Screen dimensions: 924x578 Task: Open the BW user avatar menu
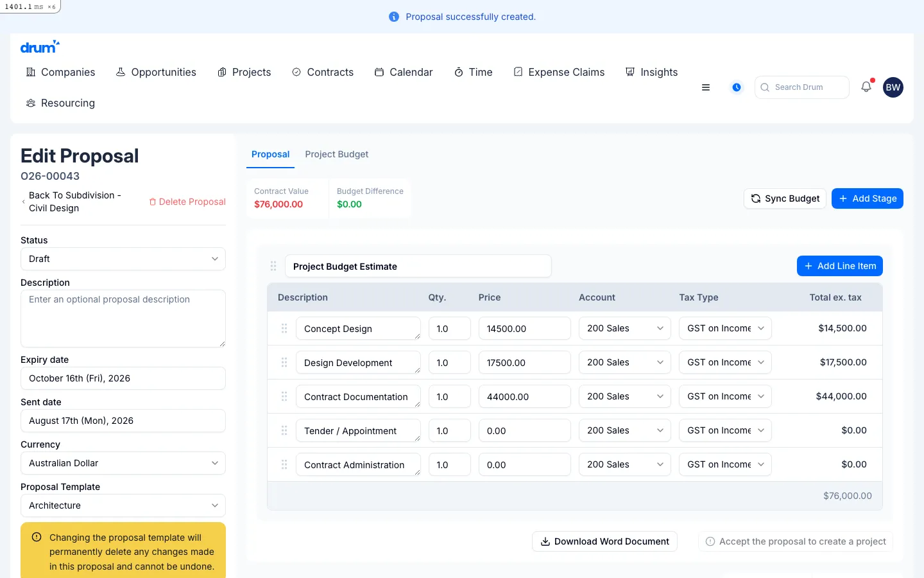tap(893, 87)
